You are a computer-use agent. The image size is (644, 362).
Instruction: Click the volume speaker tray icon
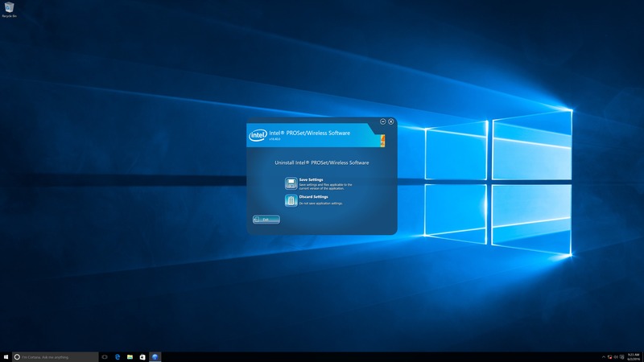tap(616, 356)
